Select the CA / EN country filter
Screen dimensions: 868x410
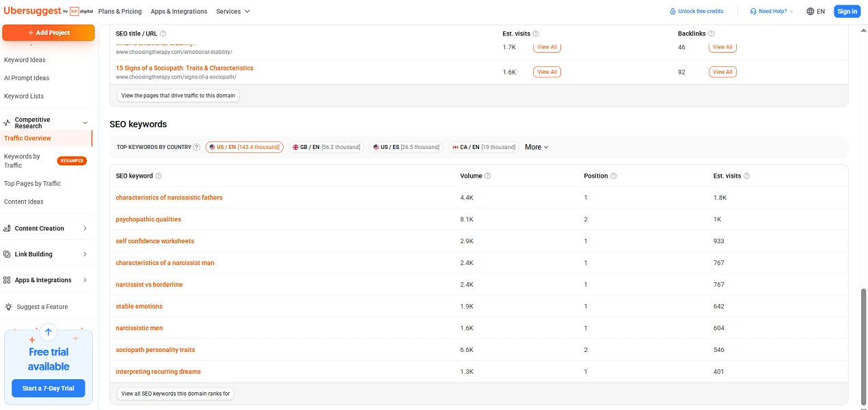pos(484,147)
